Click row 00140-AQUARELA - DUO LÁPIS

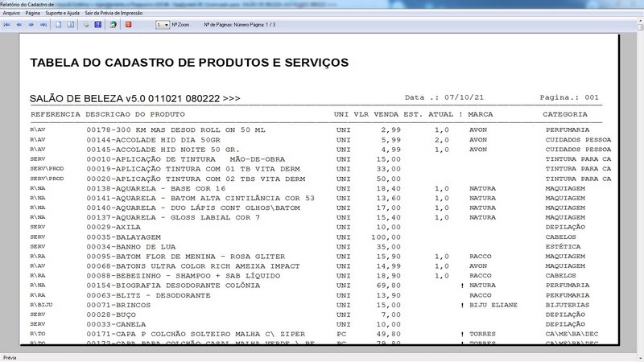[x=320, y=208]
